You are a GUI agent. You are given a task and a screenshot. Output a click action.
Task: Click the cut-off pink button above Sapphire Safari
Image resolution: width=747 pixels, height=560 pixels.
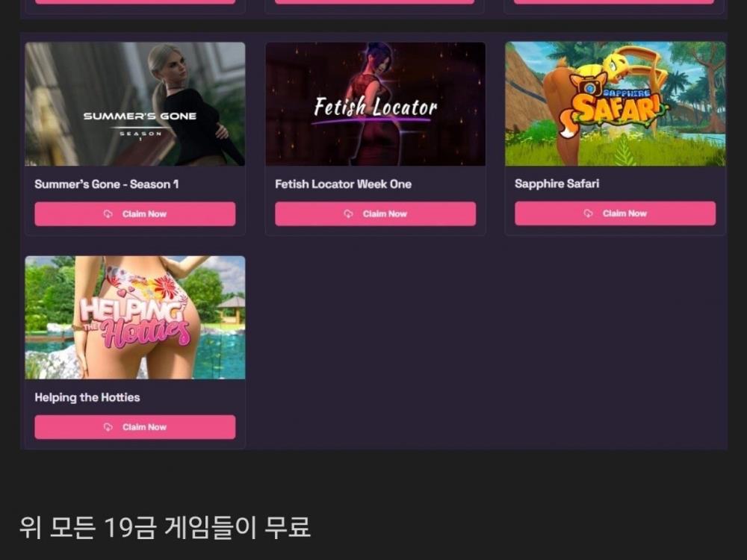tap(615, 2)
